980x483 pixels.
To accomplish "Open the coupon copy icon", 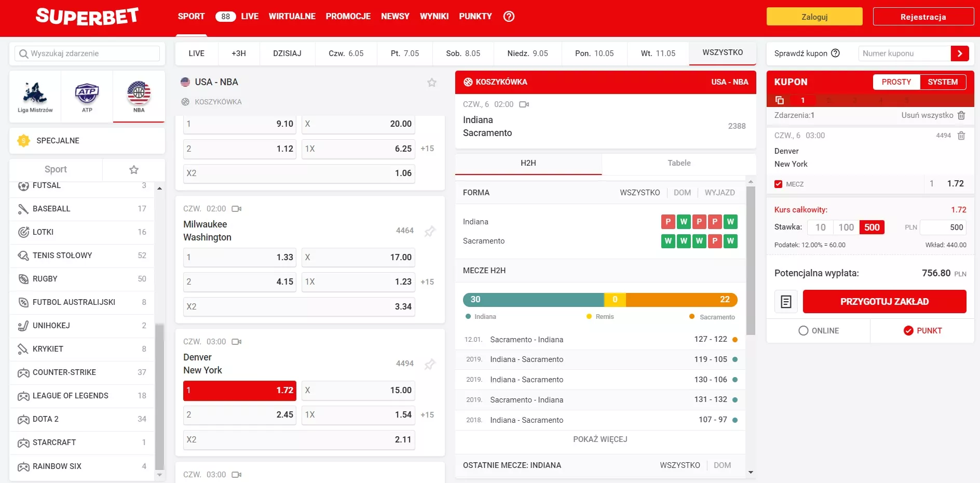I will pos(779,100).
